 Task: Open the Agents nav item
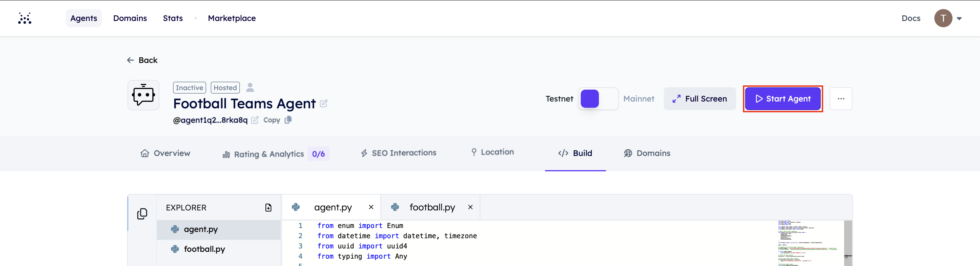(x=84, y=18)
